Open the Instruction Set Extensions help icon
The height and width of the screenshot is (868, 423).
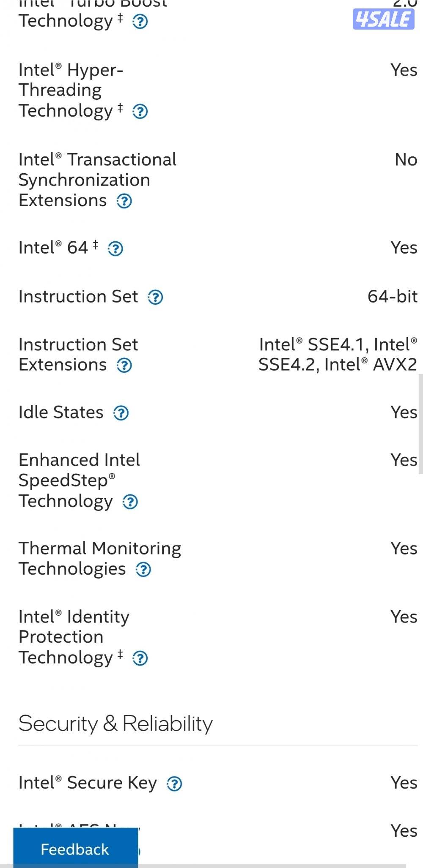click(x=124, y=365)
